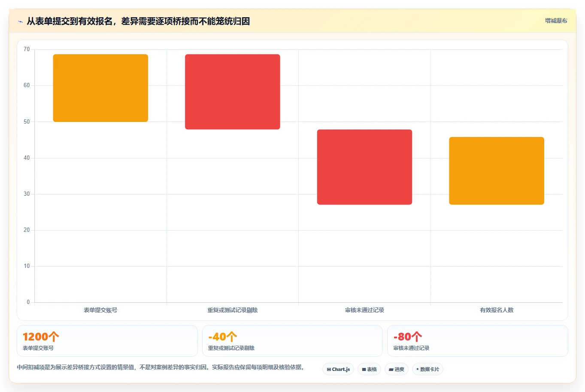
Task: Click the Chart.js tag chip
Action: tap(338, 369)
